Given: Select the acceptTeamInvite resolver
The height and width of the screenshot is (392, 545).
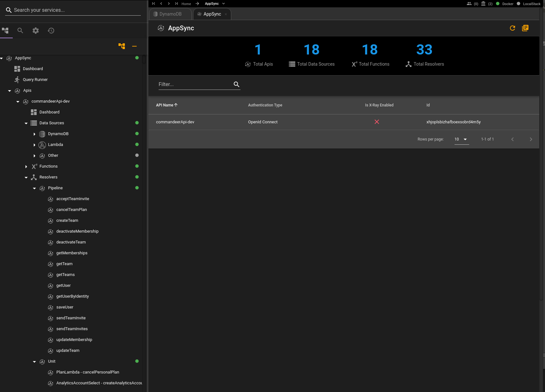Looking at the screenshot, I should (x=73, y=199).
